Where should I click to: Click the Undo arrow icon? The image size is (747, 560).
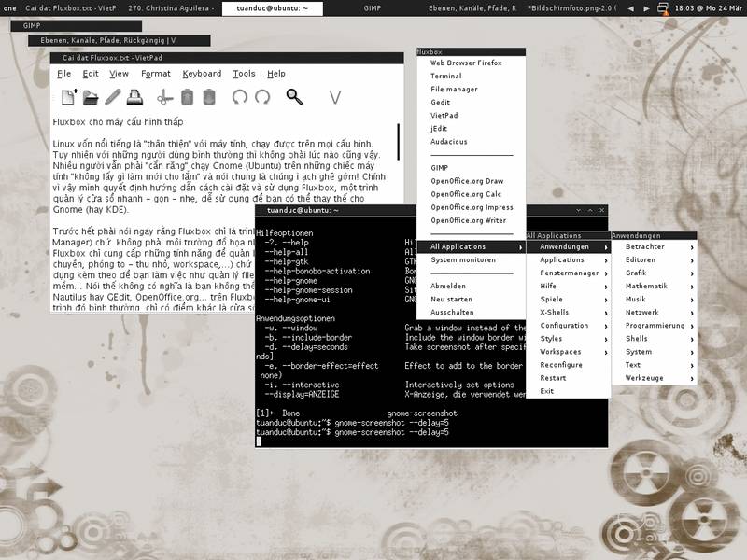pyautogui.click(x=240, y=96)
